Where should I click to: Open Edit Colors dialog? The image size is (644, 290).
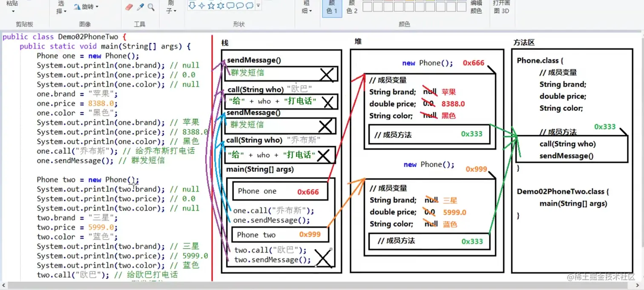(476, 7)
